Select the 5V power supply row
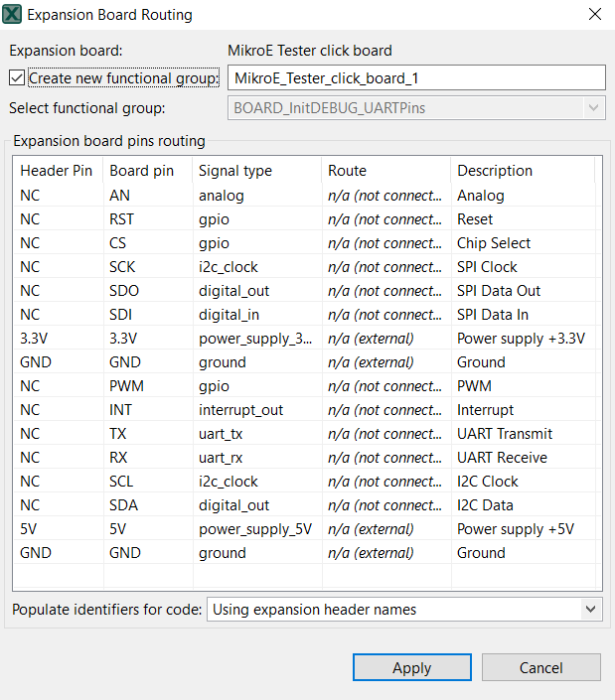Screen dimensions: 615x700 coord(119,529)
